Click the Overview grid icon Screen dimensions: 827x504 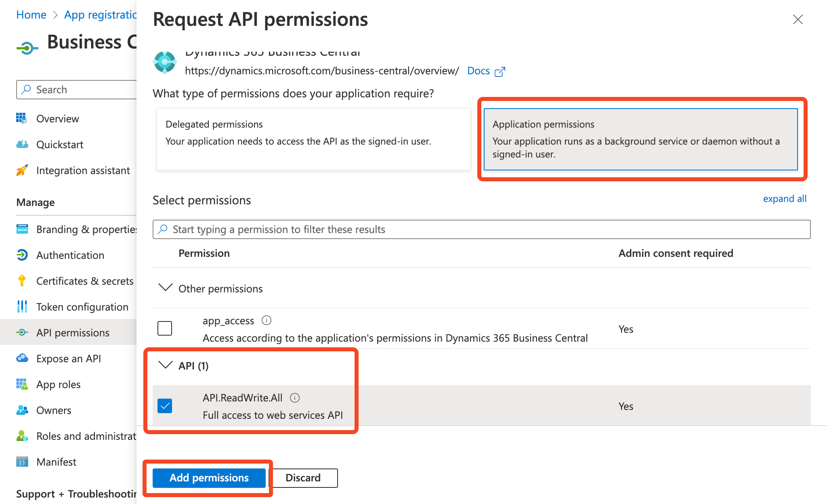coord(22,118)
